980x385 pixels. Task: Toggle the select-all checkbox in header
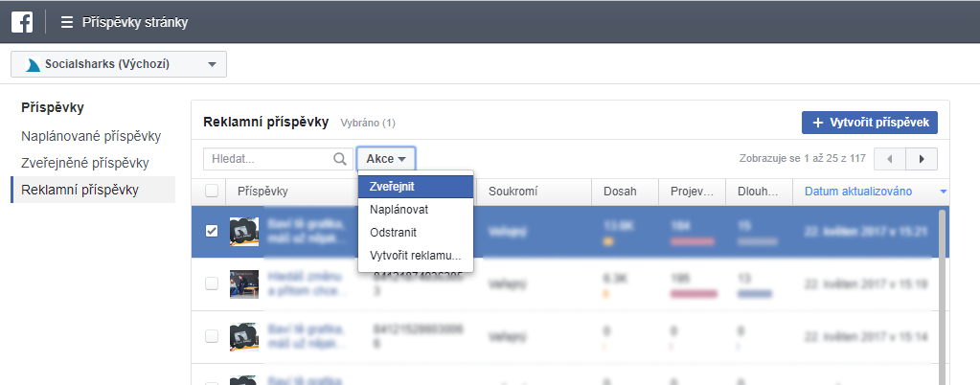point(212,192)
